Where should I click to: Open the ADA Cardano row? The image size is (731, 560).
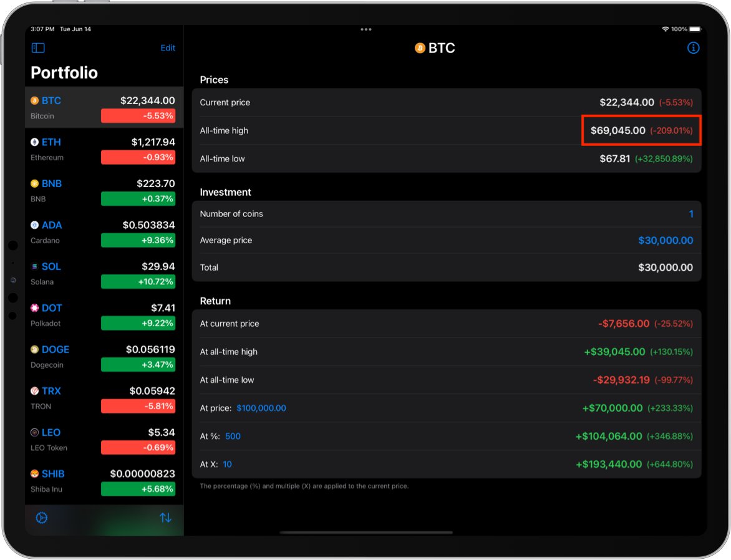click(x=104, y=232)
